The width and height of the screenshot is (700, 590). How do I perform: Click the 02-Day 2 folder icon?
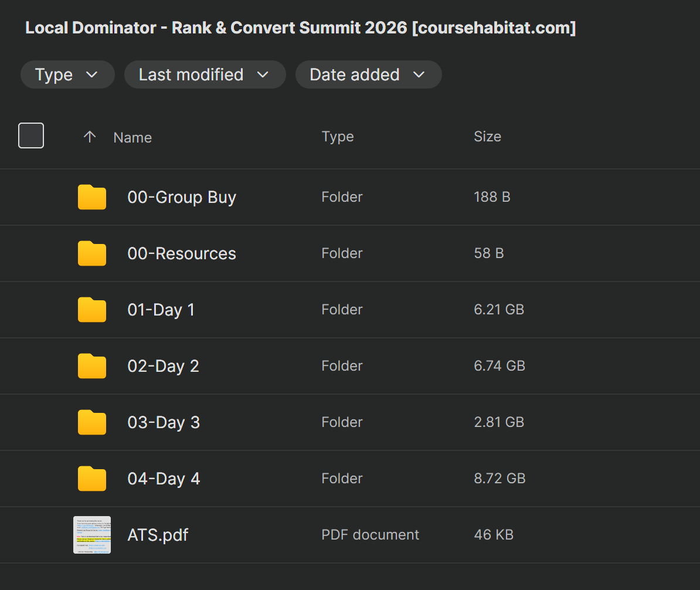click(x=92, y=366)
